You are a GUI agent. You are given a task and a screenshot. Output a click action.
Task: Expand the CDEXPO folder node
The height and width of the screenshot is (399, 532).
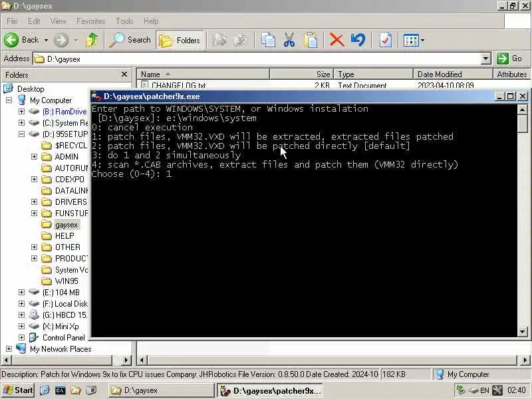coord(34,179)
